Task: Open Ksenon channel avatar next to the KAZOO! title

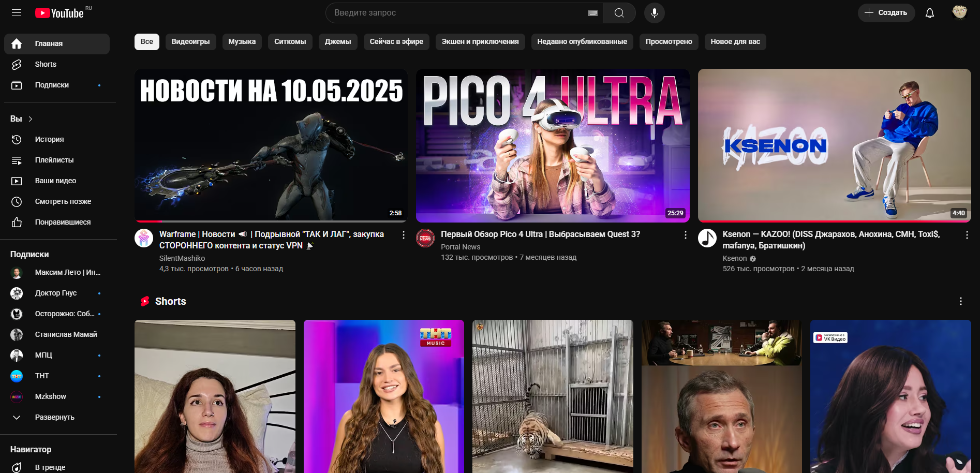Action: coord(707,238)
